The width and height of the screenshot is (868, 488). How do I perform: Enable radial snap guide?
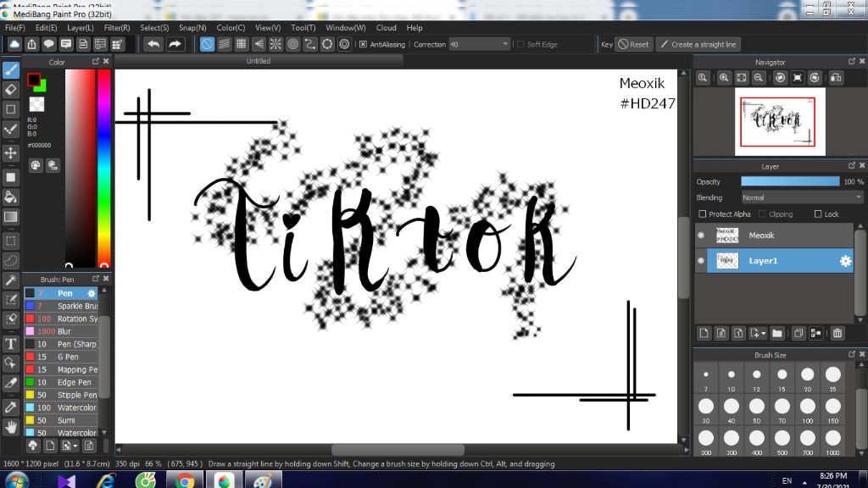[275, 44]
